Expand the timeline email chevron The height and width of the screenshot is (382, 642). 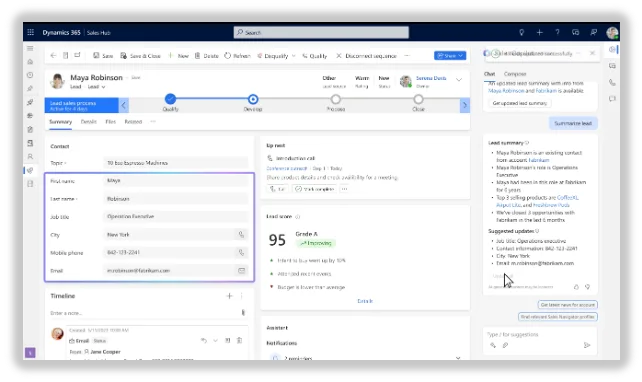(x=215, y=340)
